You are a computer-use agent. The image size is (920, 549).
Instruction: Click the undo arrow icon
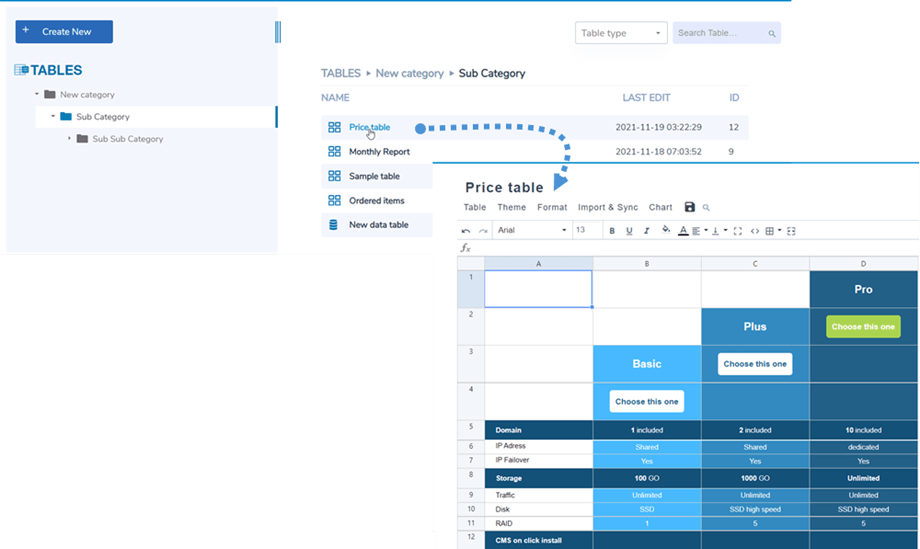466,231
